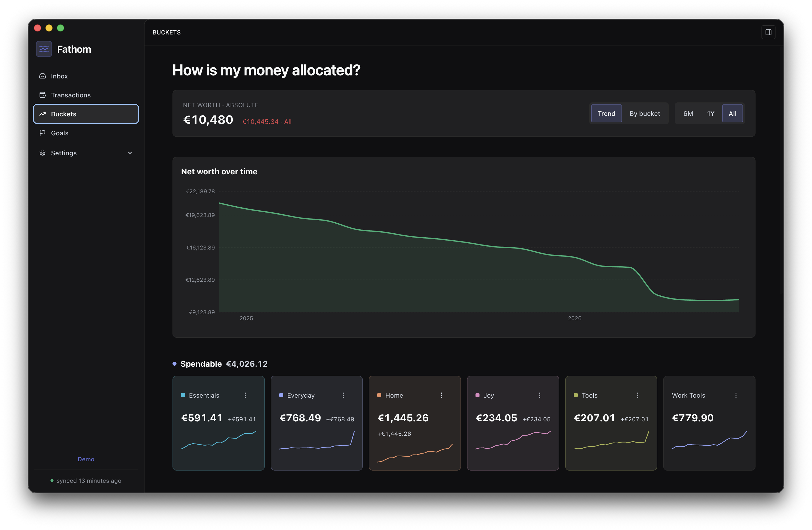812x530 pixels.
Task: Open Work Tools card three-dot menu
Action: (x=736, y=395)
